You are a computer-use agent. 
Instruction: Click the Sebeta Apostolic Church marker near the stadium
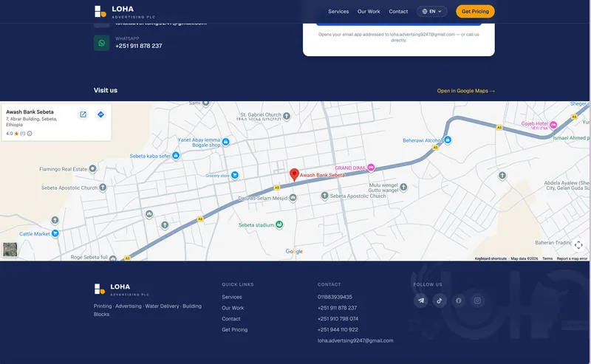(324, 196)
